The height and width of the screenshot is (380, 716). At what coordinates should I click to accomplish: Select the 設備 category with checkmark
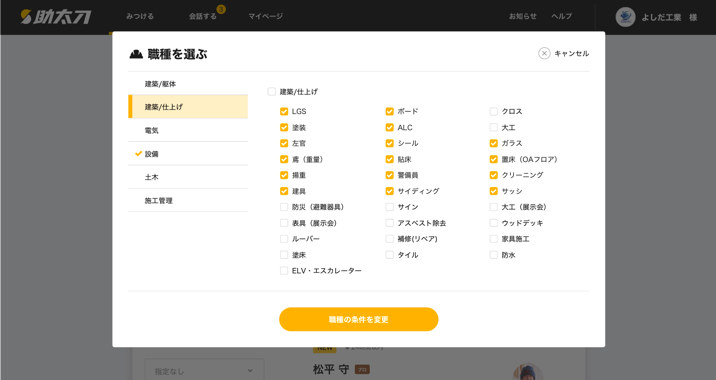[x=188, y=154]
